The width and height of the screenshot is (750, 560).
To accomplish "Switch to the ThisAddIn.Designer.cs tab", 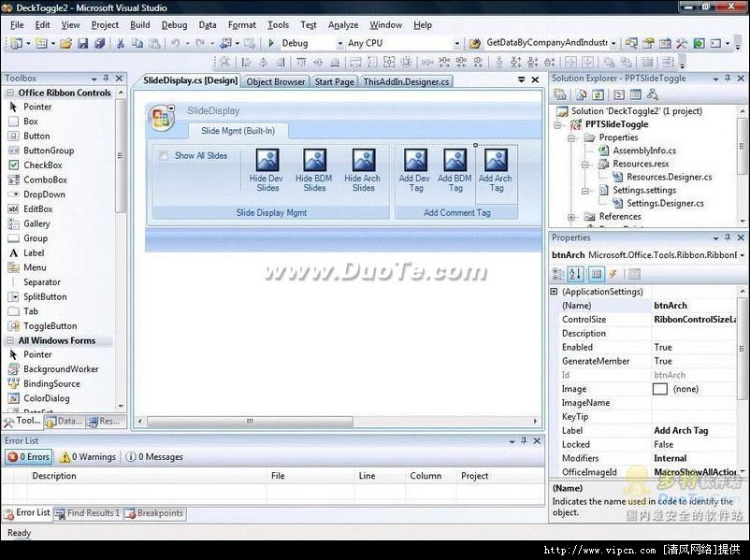I will tap(406, 81).
